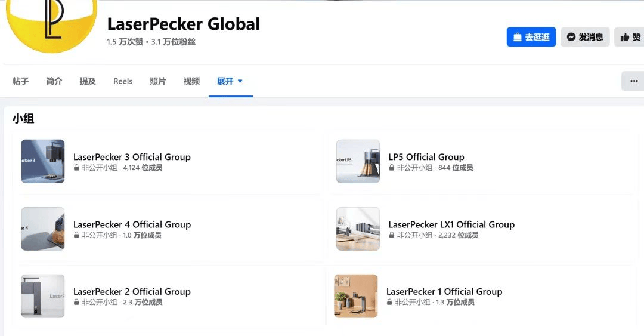Click the LaserPecker LX1 group thumbnail
This screenshot has width=644, height=336.
358,229
